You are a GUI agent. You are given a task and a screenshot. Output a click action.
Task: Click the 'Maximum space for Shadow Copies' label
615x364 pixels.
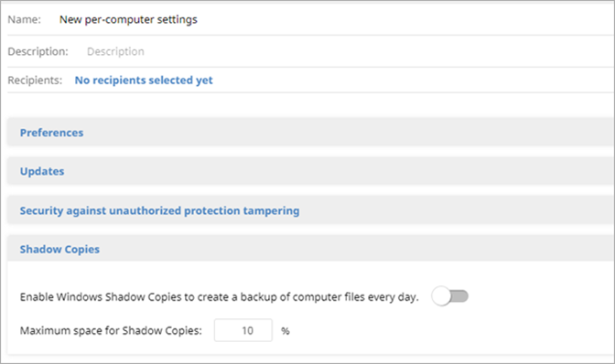[111, 331]
